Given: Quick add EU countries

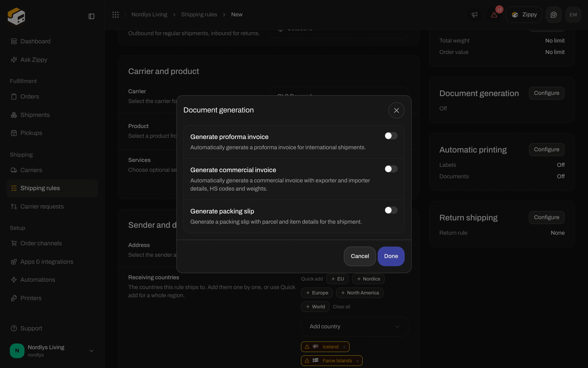Looking at the screenshot, I should 337,279.
